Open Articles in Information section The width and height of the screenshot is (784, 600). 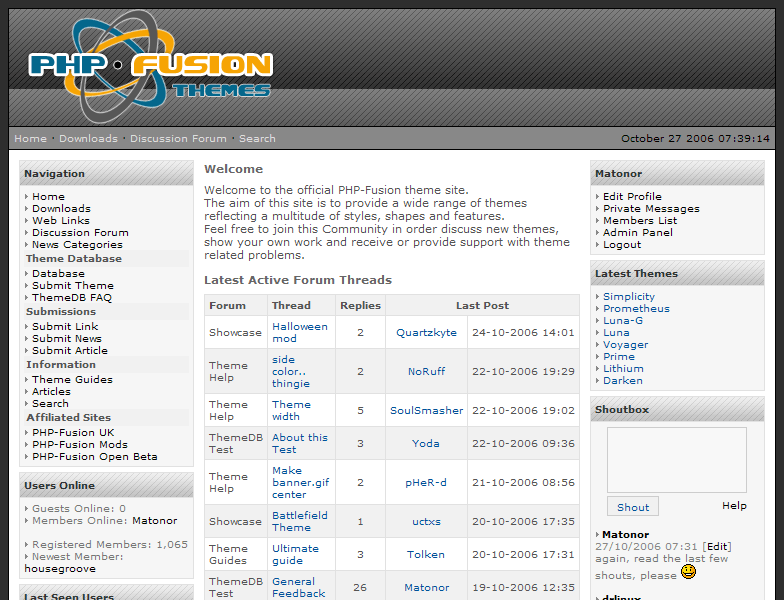52,392
